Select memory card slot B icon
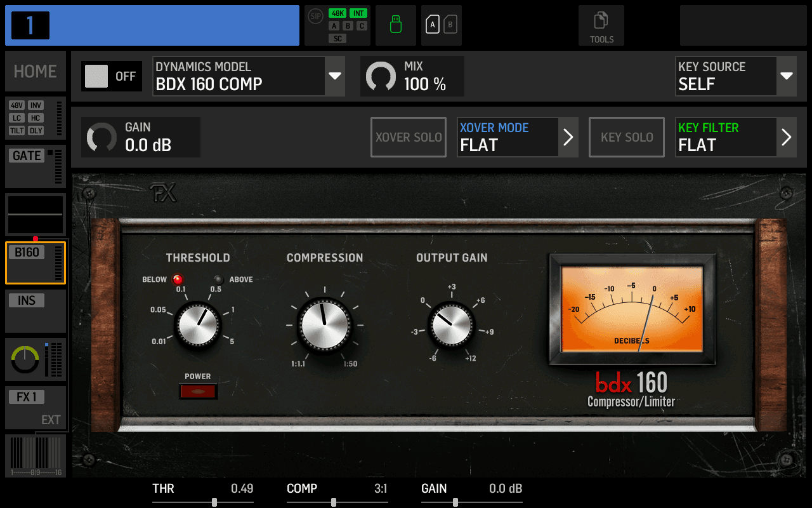Viewport: 812px width, 508px height. (450, 25)
